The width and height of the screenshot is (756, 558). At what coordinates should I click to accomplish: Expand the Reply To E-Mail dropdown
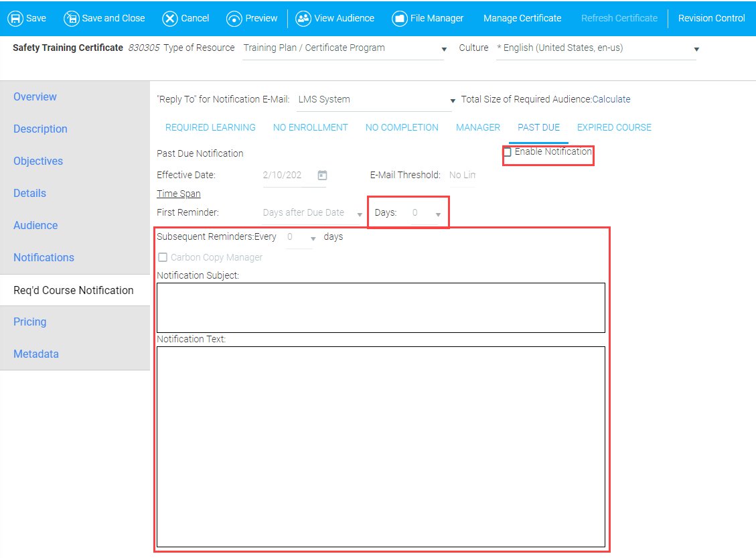[453, 100]
